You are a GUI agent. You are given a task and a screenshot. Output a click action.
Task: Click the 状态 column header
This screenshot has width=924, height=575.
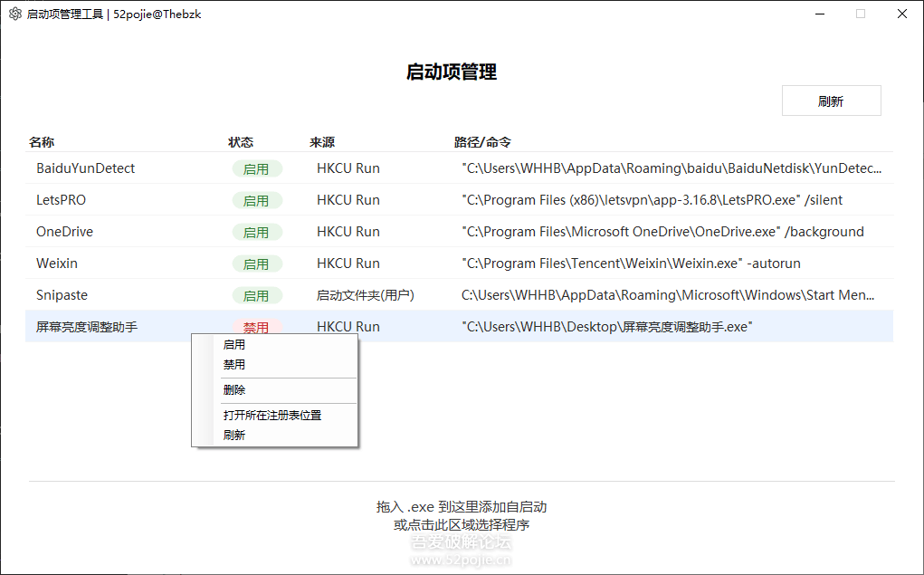[242, 142]
